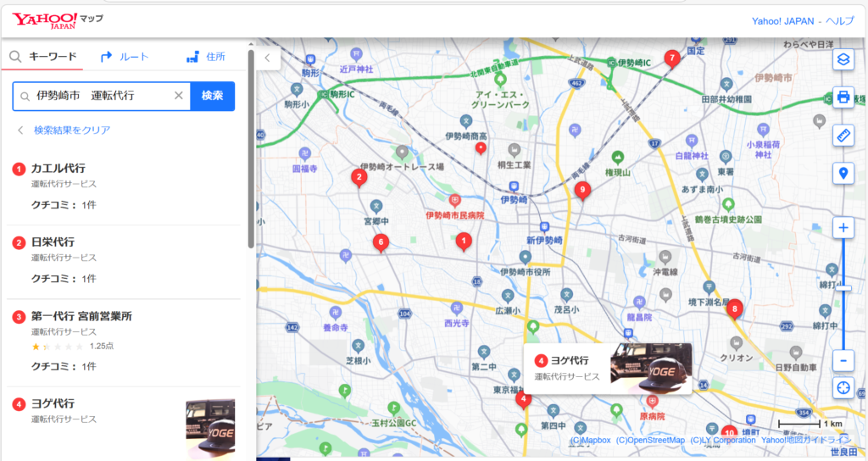The image size is (868, 461).
Task: Open the map layers icon
Action: tap(843, 58)
